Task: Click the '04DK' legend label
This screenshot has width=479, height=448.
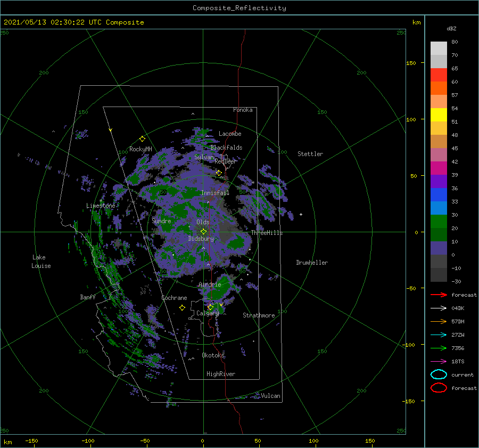Action: click(x=458, y=308)
